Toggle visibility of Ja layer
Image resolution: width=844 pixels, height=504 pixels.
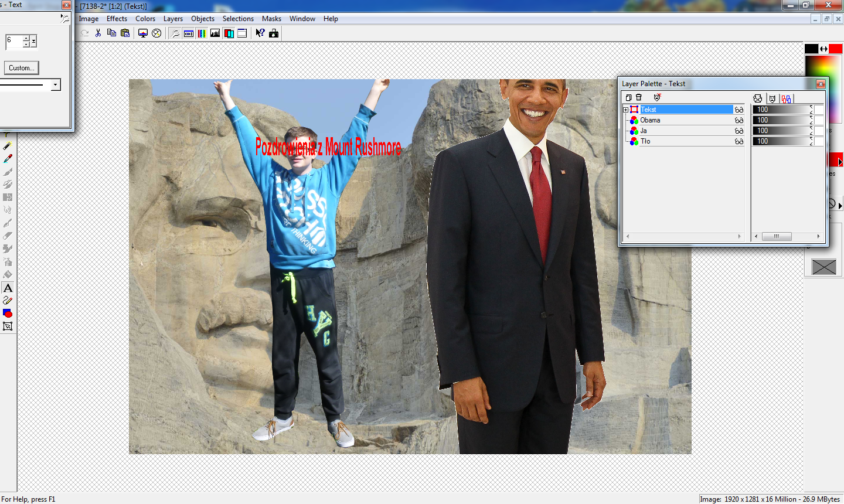click(739, 131)
